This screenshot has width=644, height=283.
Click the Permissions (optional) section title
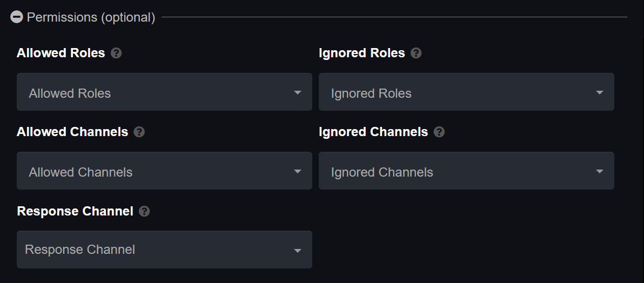coord(91,17)
